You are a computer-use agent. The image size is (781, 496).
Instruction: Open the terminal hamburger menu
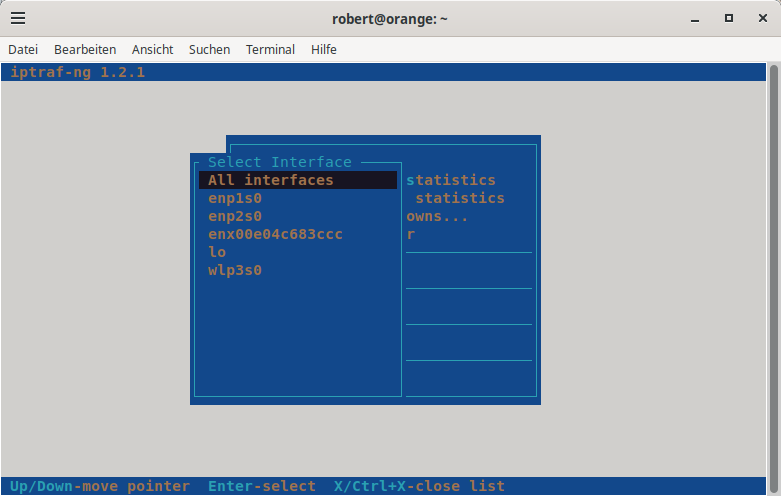[18, 18]
